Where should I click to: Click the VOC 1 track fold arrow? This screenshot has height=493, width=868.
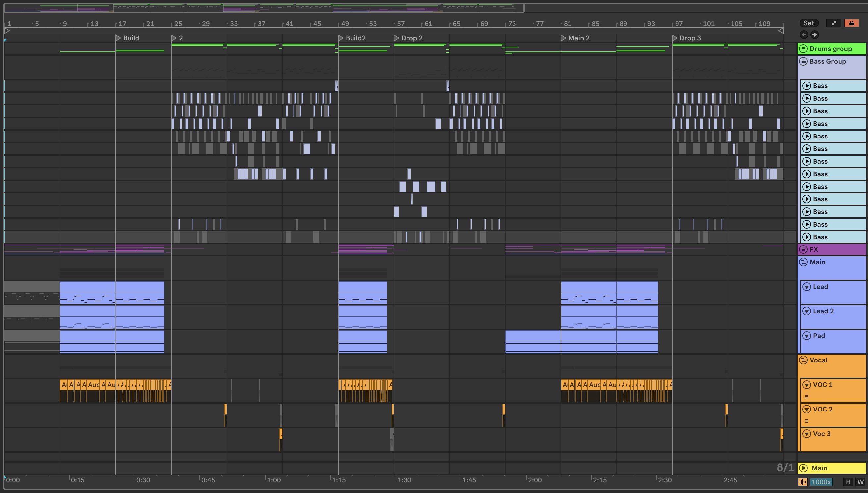click(x=807, y=385)
